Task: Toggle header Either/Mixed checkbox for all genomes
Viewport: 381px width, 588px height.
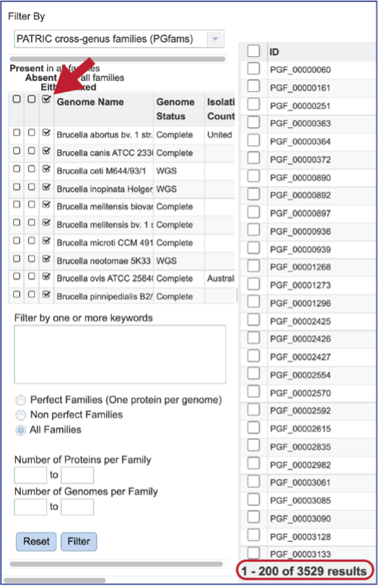Action: pyautogui.click(x=46, y=99)
